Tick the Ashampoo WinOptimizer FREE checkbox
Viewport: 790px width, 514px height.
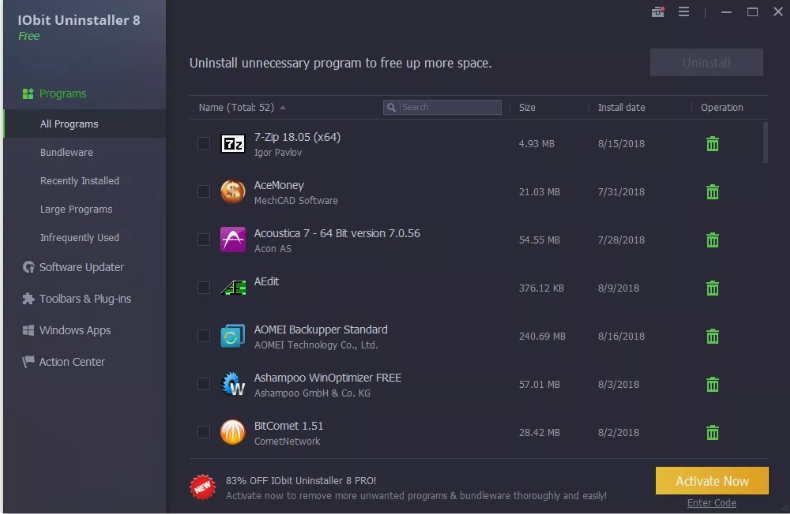coord(204,384)
